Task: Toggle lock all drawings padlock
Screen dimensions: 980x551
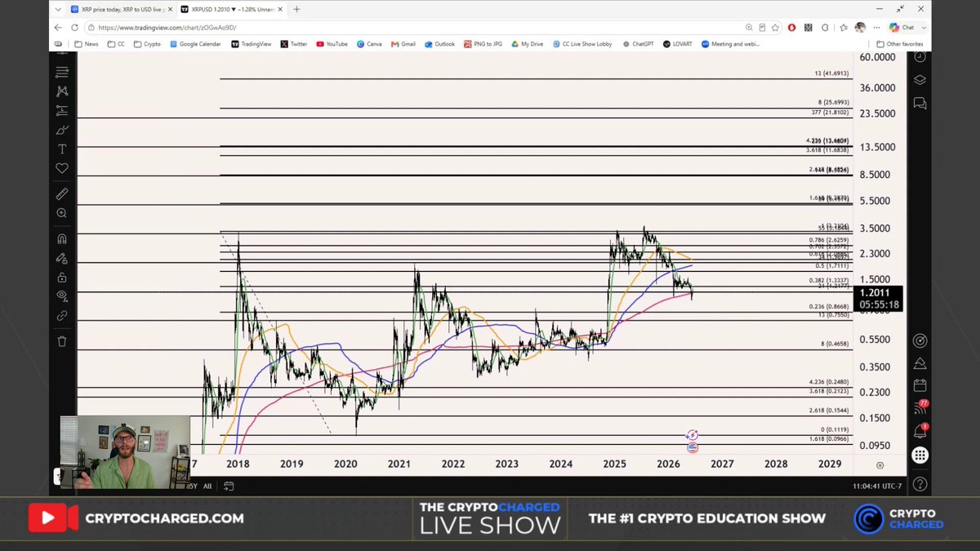Action: point(62,278)
